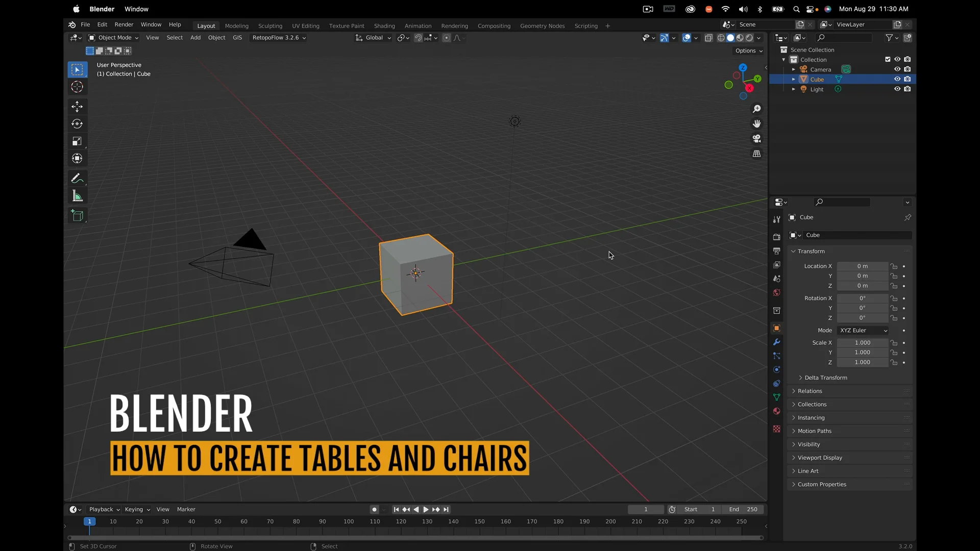Viewport: 980px width, 551px height.
Task: Open the RetopoFlow 3.2.6 dropdown
Action: (x=279, y=38)
